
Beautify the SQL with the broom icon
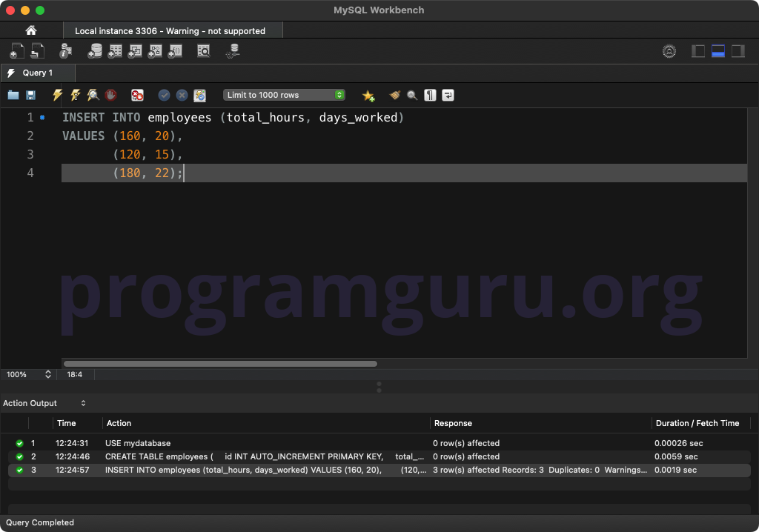click(394, 95)
